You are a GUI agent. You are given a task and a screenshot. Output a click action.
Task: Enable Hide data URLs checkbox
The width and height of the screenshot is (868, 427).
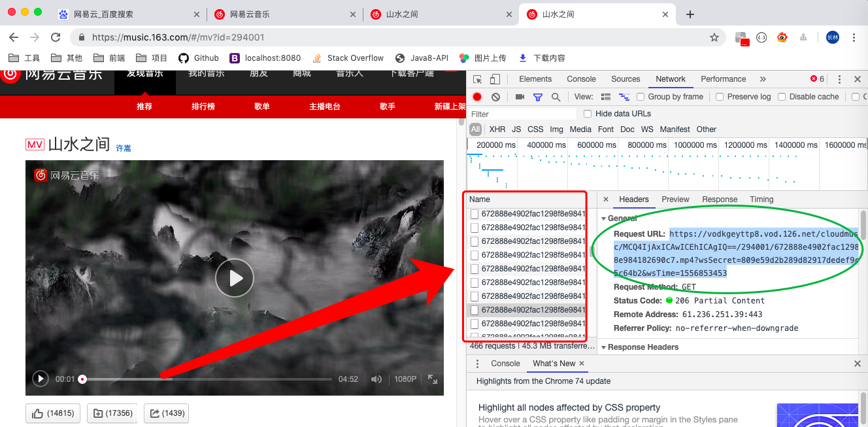(588, 114)
